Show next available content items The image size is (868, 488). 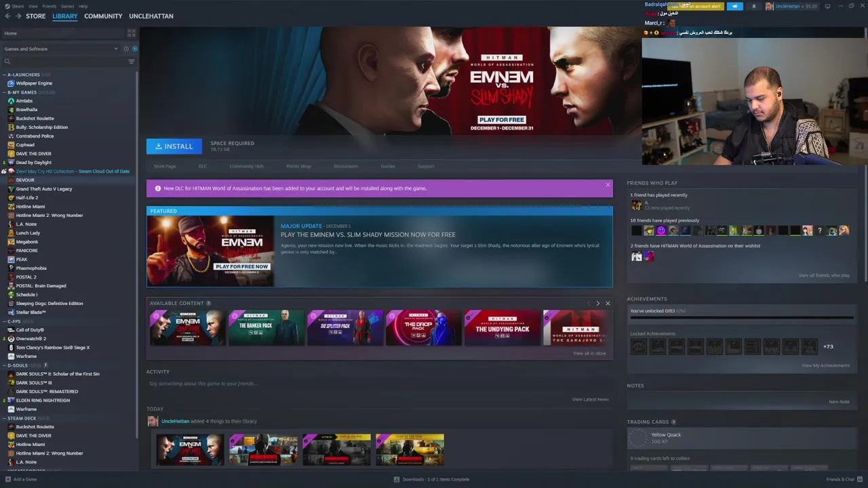click(x=597, y=304)
